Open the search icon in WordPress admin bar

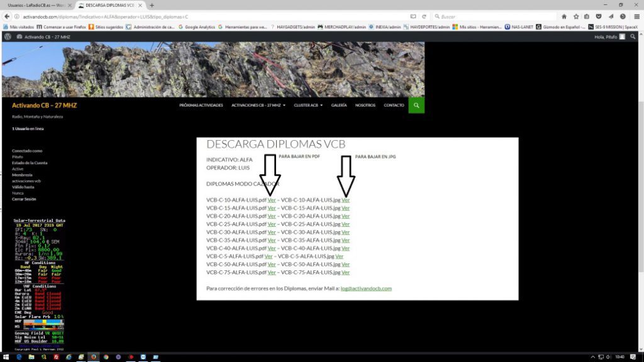[633, 36]
